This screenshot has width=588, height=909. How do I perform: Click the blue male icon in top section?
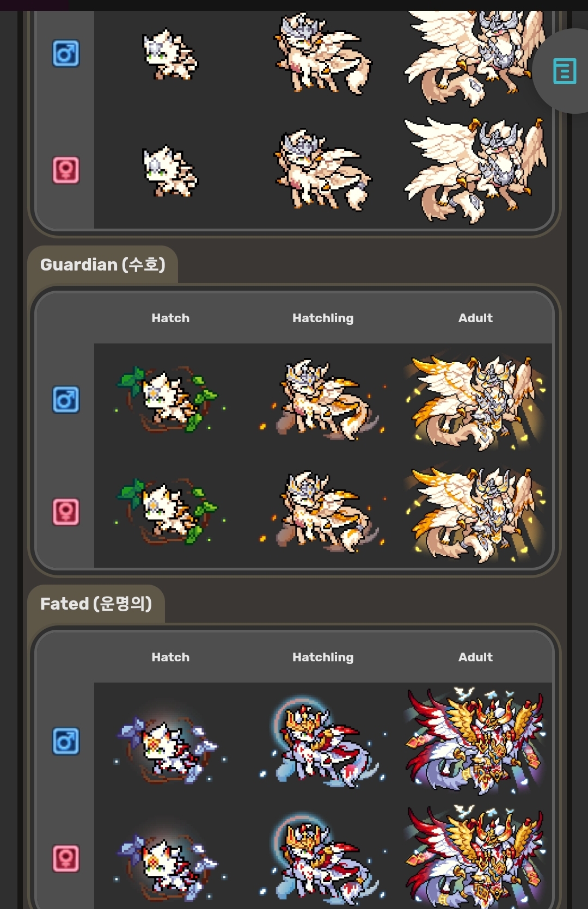66,53
